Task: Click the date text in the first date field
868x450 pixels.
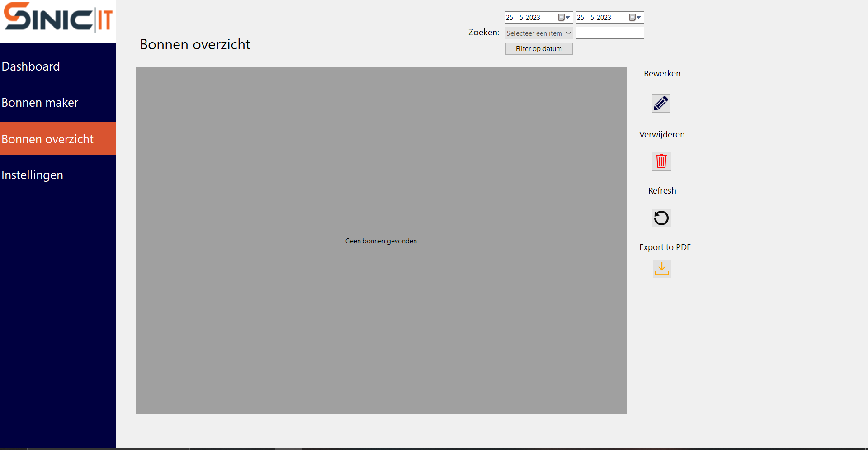Action: pyautogui.click(x=524, y=18)
